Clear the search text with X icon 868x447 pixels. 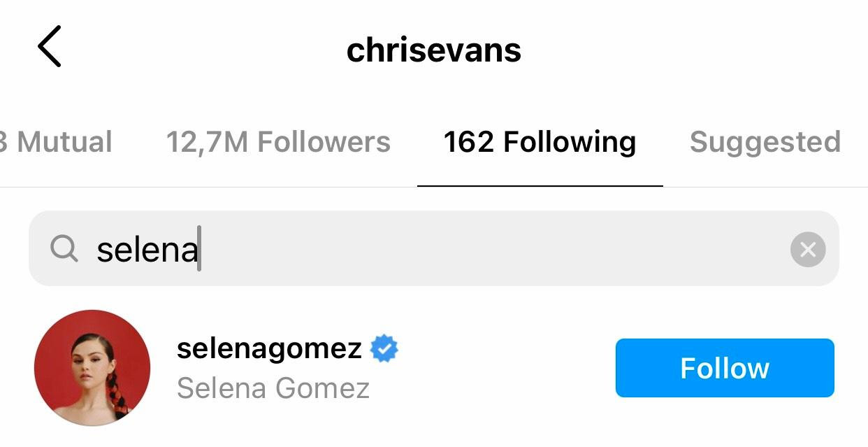pyautogui.click(x=808, y=250)
